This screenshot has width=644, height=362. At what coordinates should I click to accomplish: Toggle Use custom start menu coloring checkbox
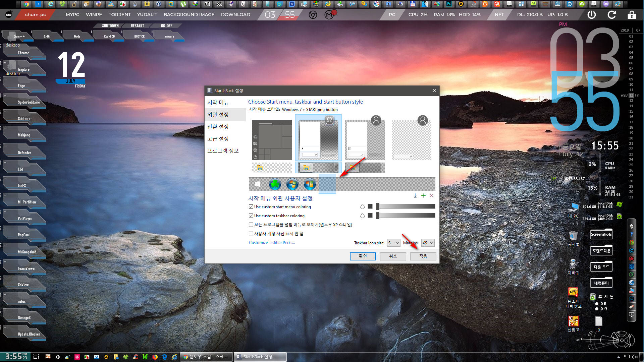tap(251, 207)
